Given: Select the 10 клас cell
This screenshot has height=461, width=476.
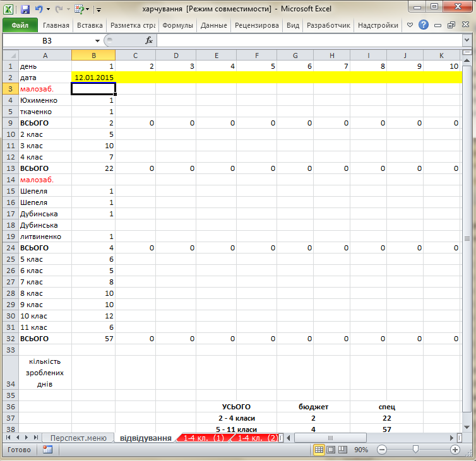Looking at the screenshot, I should tap(45, 316).
